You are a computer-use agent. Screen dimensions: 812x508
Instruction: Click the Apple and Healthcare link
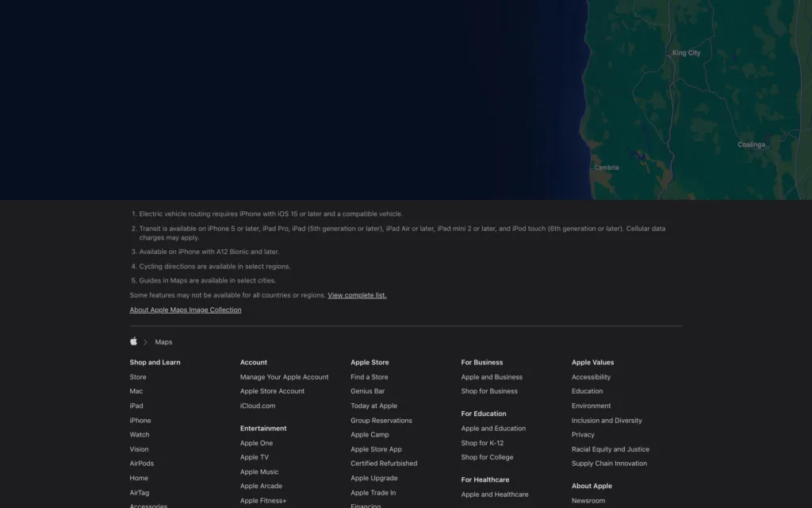point(495,494)
